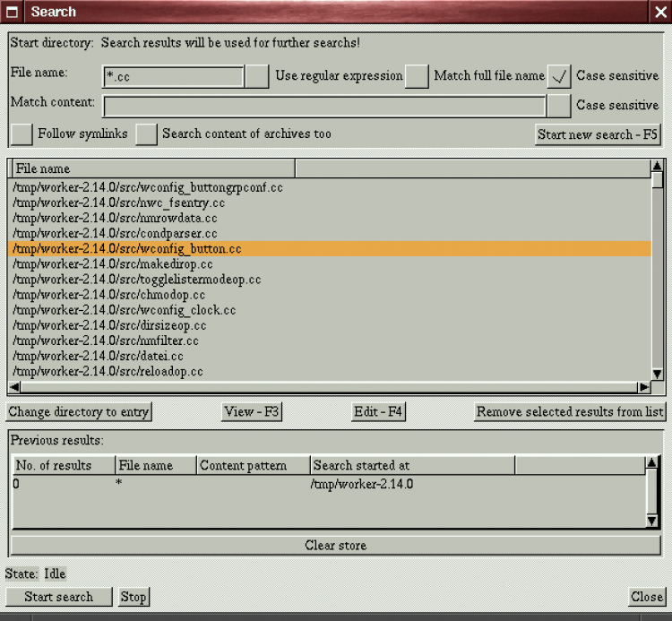Viewport: 672px width, 621px height.
Task: Click the View - F3 button
Action: (x=252, y=412)
